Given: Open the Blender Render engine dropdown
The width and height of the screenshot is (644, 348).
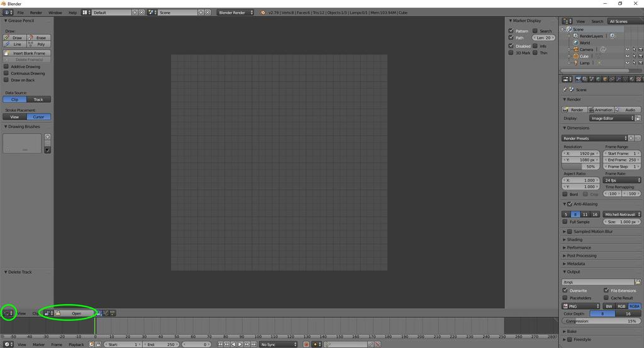Looking at the screenshot, I should tap(235, 13).
